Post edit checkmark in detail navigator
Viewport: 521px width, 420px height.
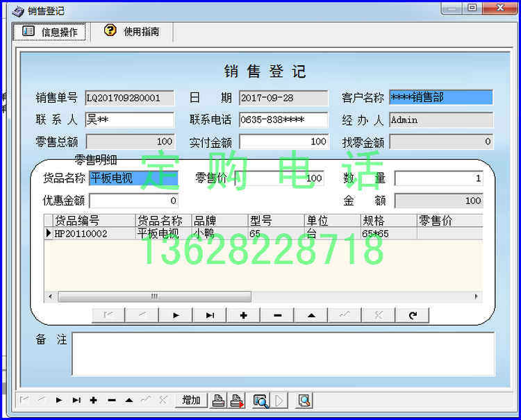point(345,315)
